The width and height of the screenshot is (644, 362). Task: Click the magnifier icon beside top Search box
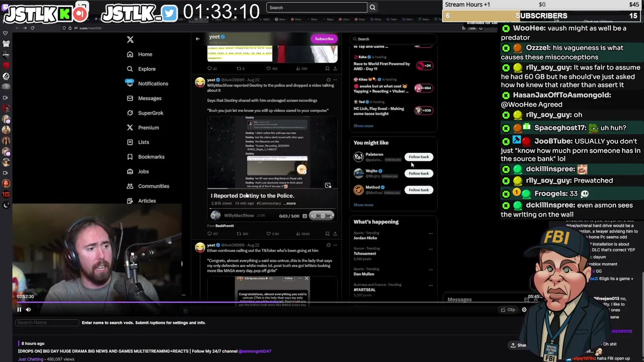[x=372, y=8]
